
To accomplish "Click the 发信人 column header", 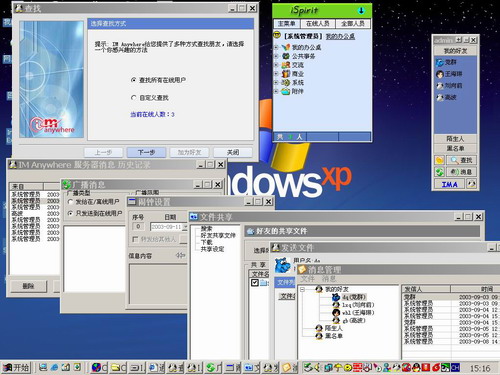I will click(x=413, y=289).
